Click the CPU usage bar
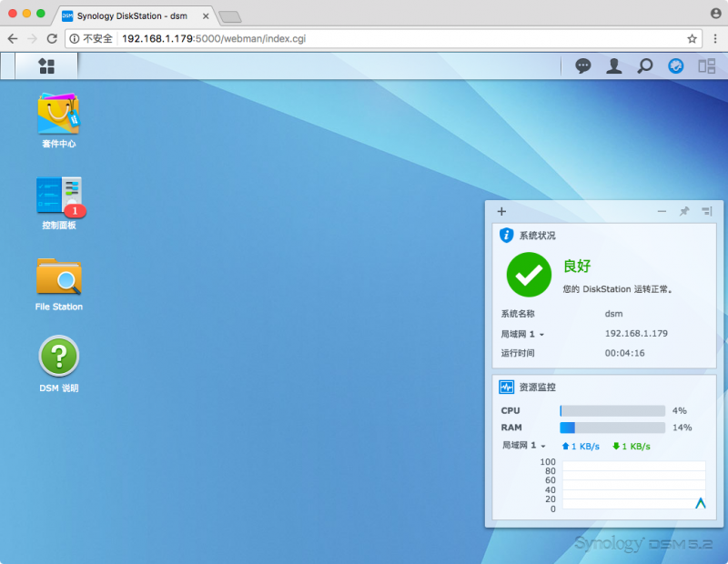 (612, 411)
